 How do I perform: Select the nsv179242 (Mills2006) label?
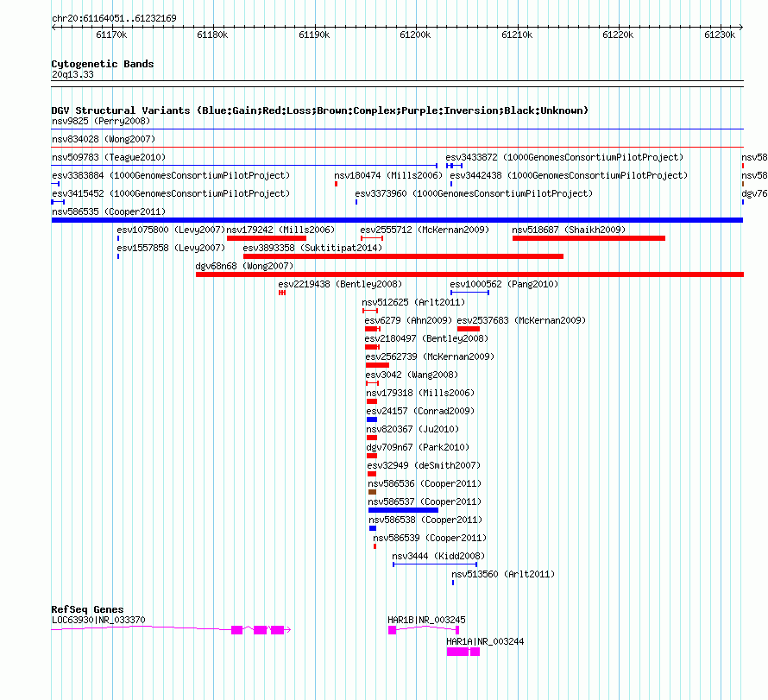pyautogui.click(x=280, y=230)
